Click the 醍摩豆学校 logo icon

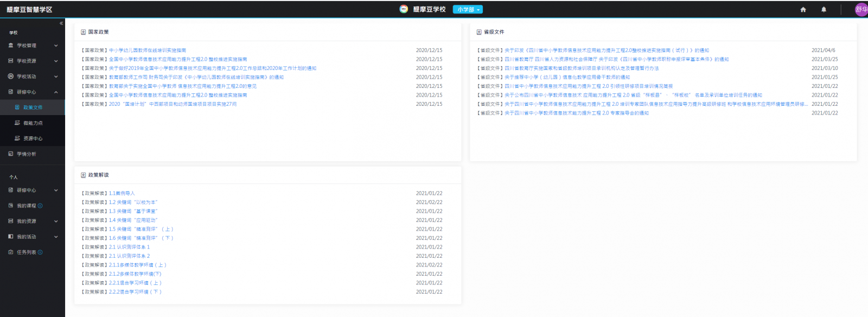[404, 9]
